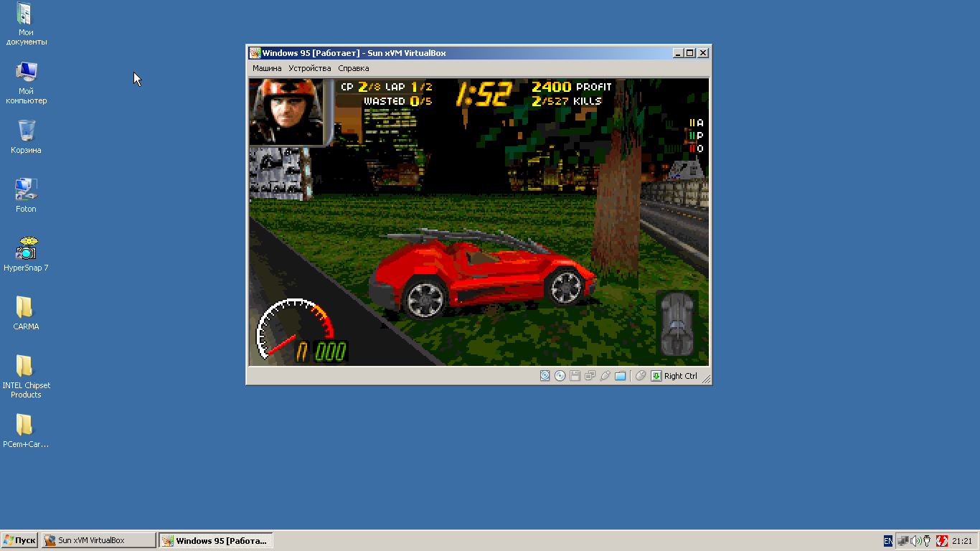Minimize the Windows 95 VirtualBox window
This screenshot has height=551, width=980.
point(677,53)
